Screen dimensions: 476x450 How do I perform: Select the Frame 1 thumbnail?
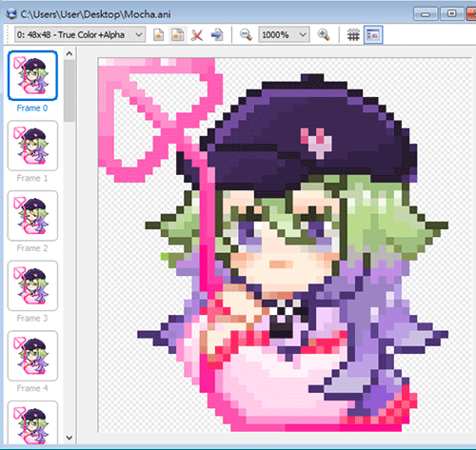click(x=32, y=146)
